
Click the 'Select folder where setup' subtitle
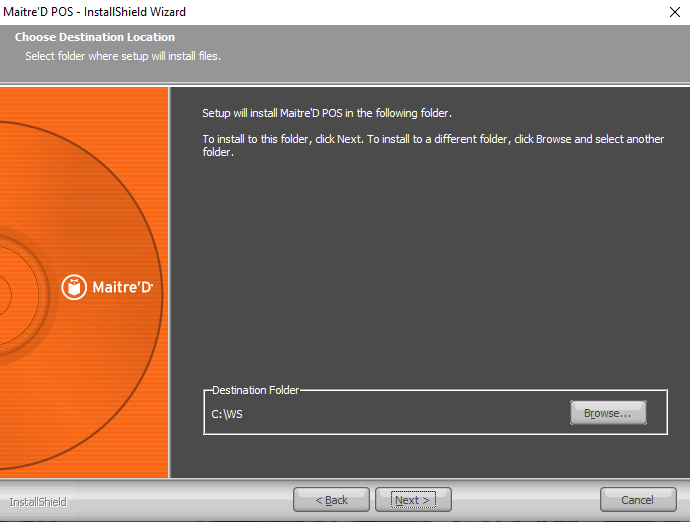point(123,56)
